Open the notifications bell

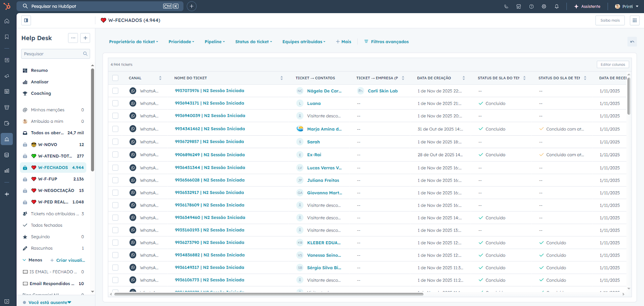tap(557, 6)
